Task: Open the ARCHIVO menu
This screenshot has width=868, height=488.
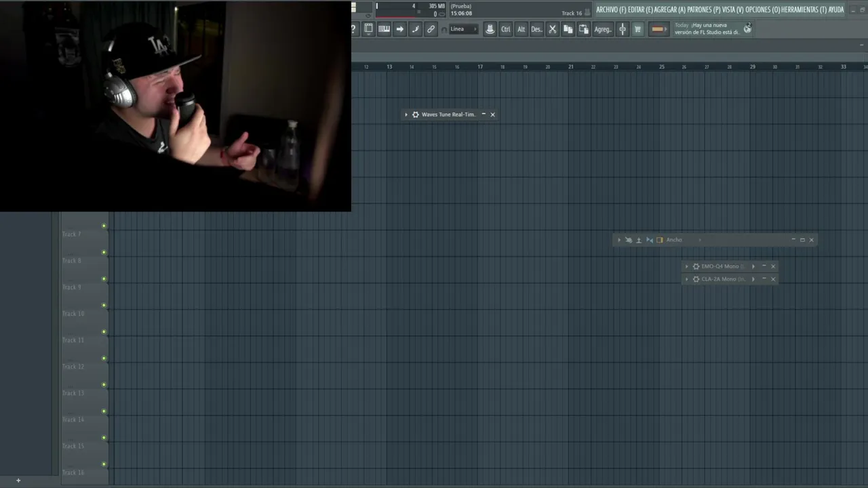Action: pos(611,9)
